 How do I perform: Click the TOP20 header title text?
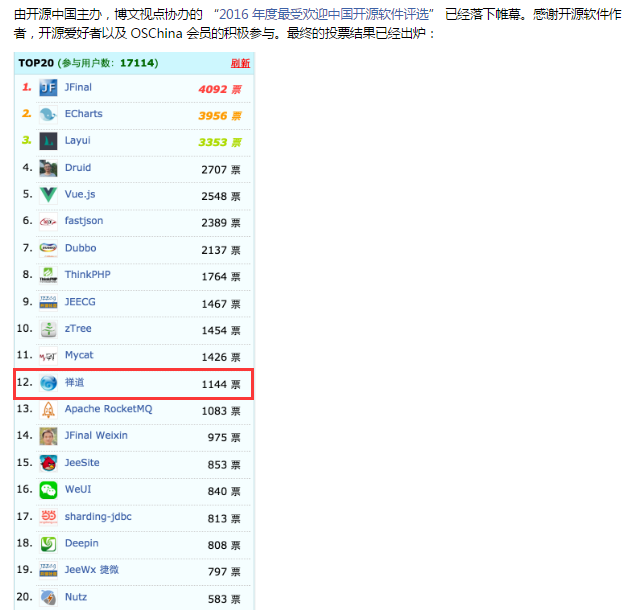pyautogui.click(x=36, y=63)
